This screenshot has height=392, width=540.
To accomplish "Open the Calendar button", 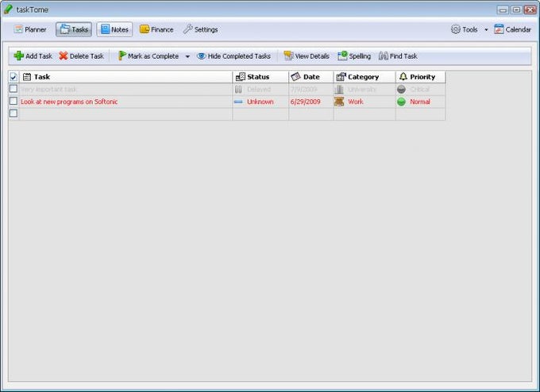I will [512, 29].
